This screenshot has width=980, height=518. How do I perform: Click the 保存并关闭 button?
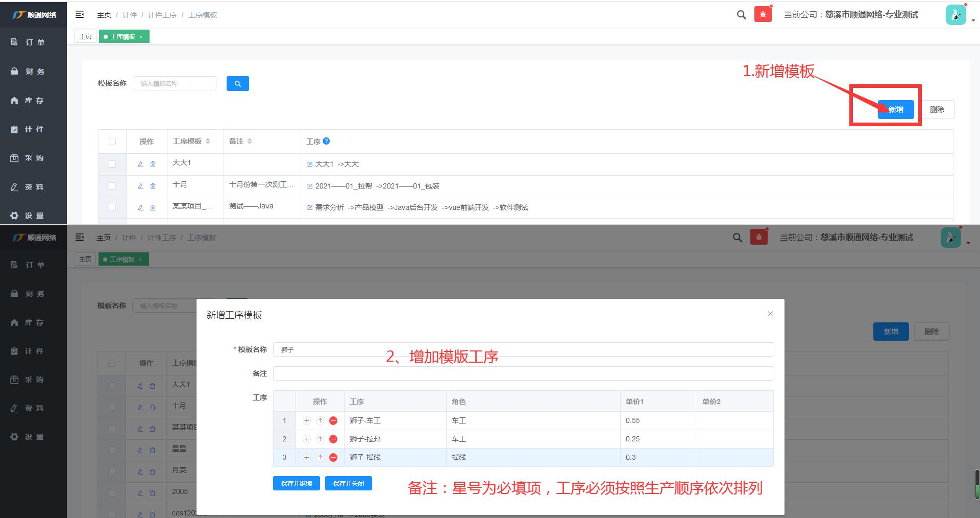[348, 483]
